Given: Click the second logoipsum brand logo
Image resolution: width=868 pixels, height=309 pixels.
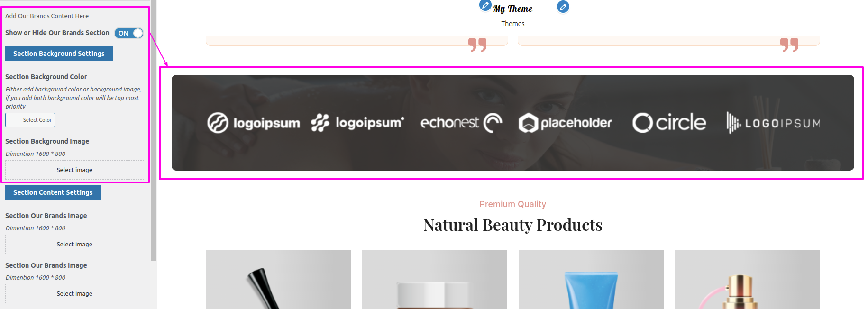Looking at the screenshot, I should 358,123.
